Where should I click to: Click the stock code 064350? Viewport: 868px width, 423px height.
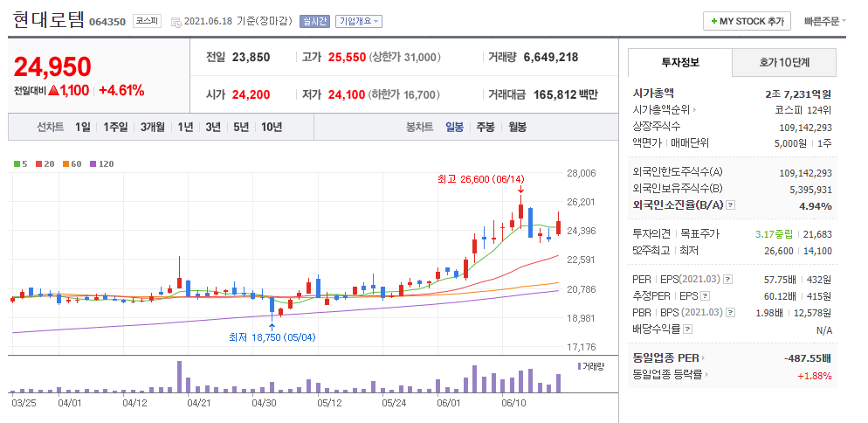click(x=108, y=22)
